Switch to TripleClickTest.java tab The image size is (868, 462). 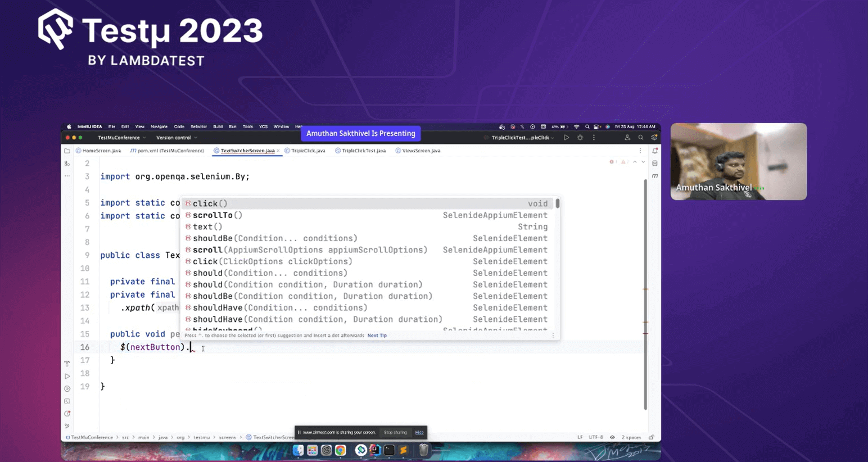tap(360, 151)
